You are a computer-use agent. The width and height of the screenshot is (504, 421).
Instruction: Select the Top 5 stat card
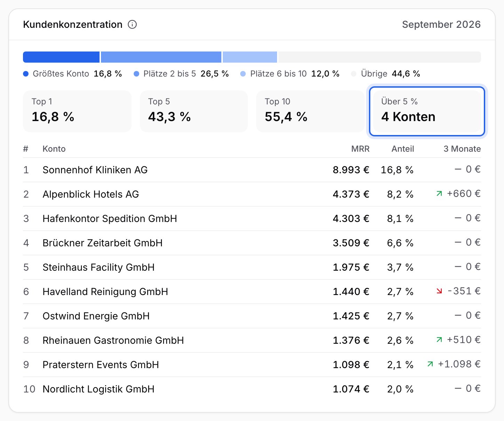pyautogui.click(x=194, y=111)
